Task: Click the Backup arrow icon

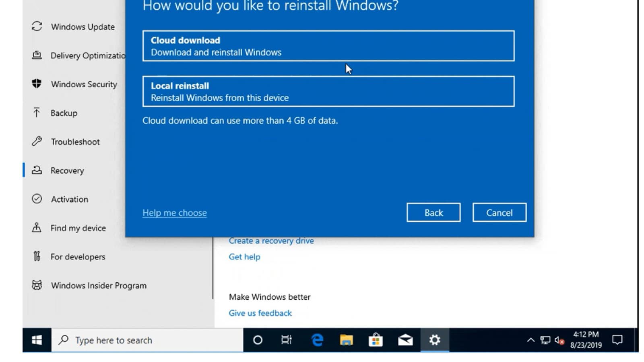Action: click(37, 113)
